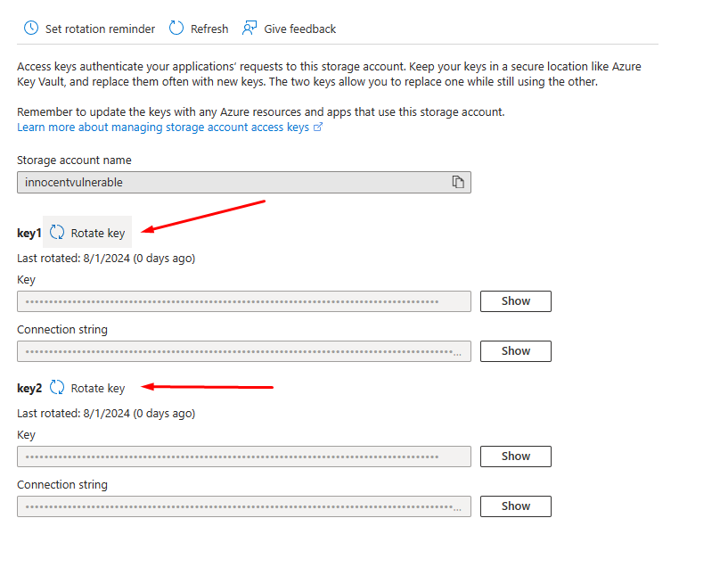Click the clock icon for rotation reminder
This screenshot has width=728, height=584.
pyautogui.click(x=31, y=29)
